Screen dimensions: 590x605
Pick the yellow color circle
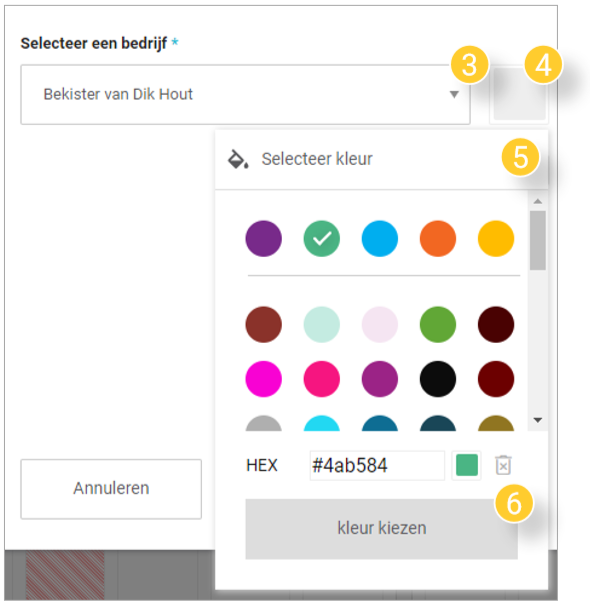coord(496,238)
